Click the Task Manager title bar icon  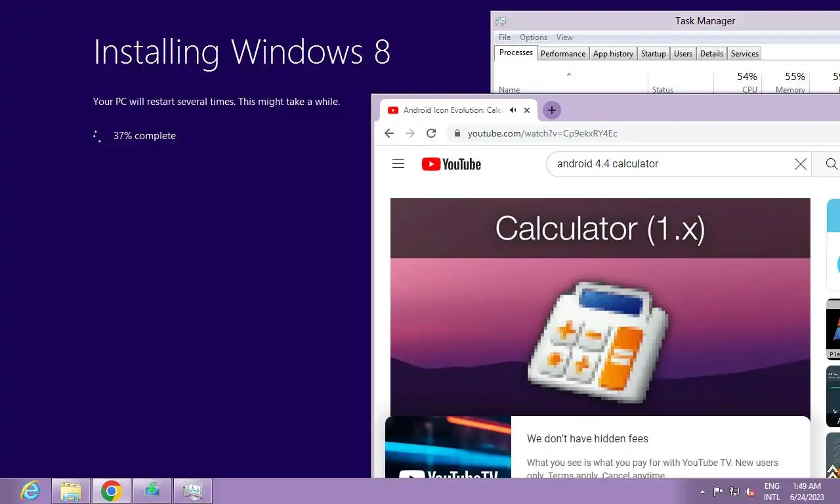click(501, 21)
